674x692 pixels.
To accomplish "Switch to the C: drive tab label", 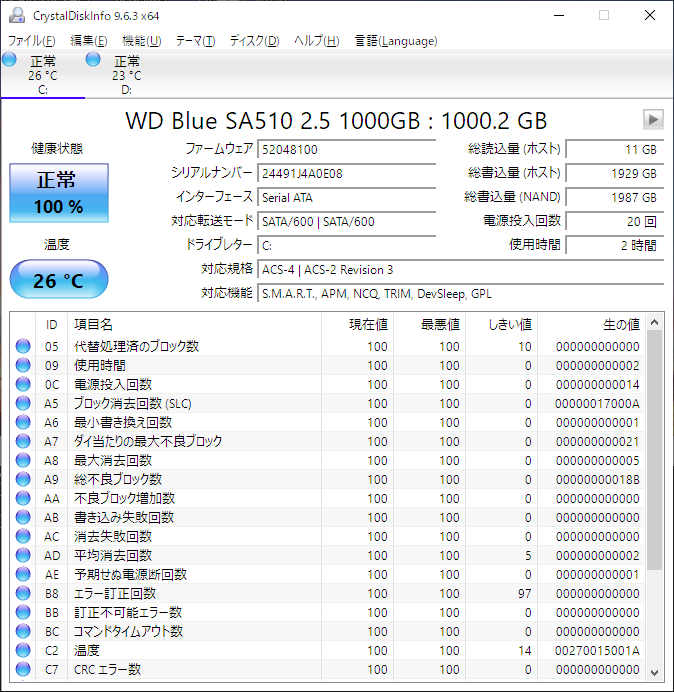I will (43, 90).
